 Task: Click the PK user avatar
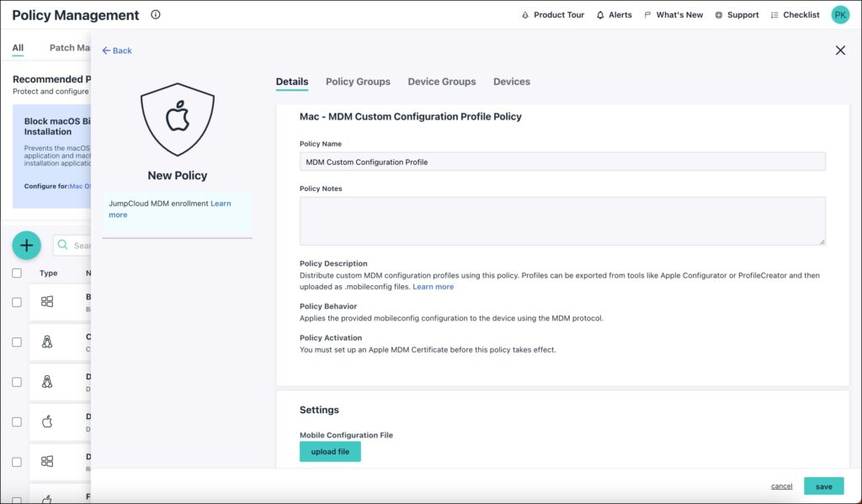click(840, 15)
